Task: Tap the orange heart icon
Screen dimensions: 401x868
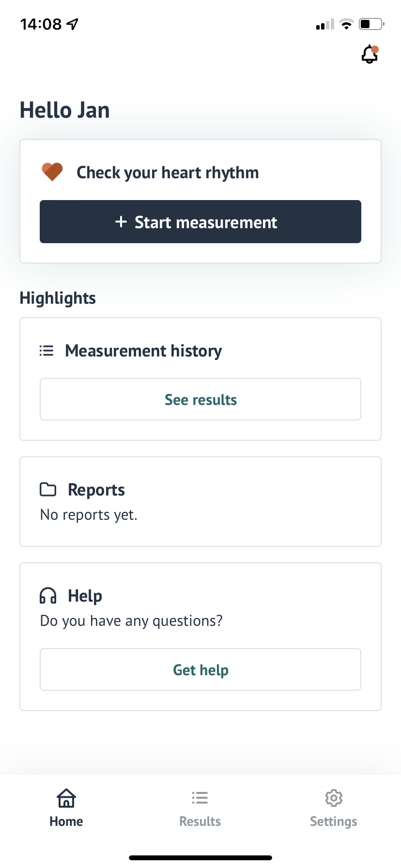Action: tap(52, 172)
